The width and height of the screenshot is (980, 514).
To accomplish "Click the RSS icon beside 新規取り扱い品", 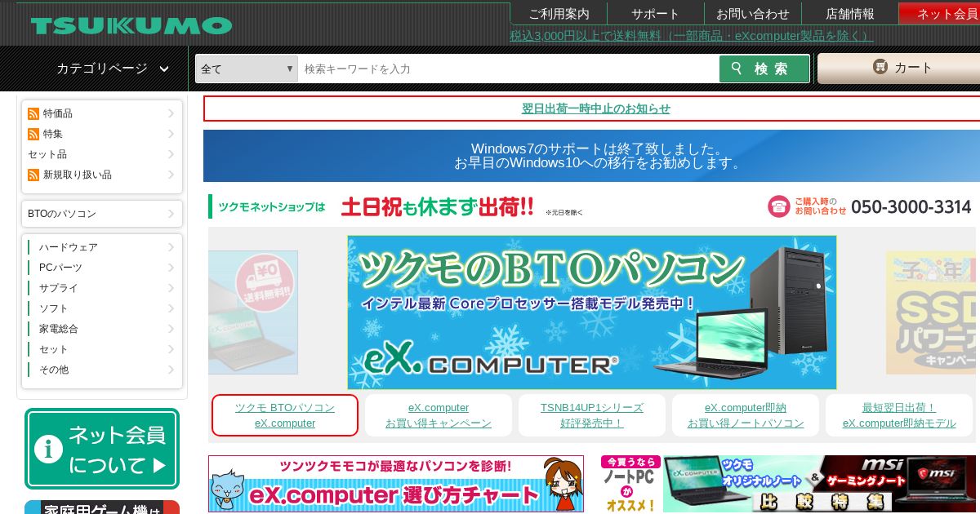I will 33,175.
